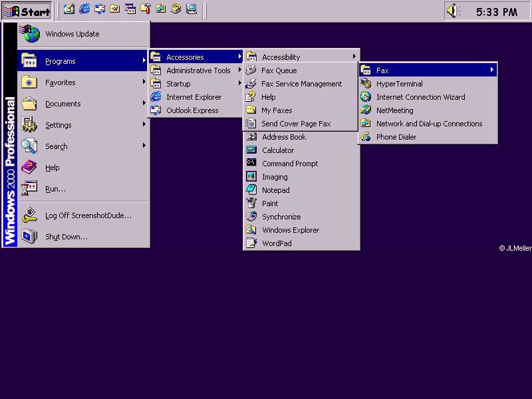Open HyperTerminal
This screenshot has height=399, width=532.
click(428, 84)
